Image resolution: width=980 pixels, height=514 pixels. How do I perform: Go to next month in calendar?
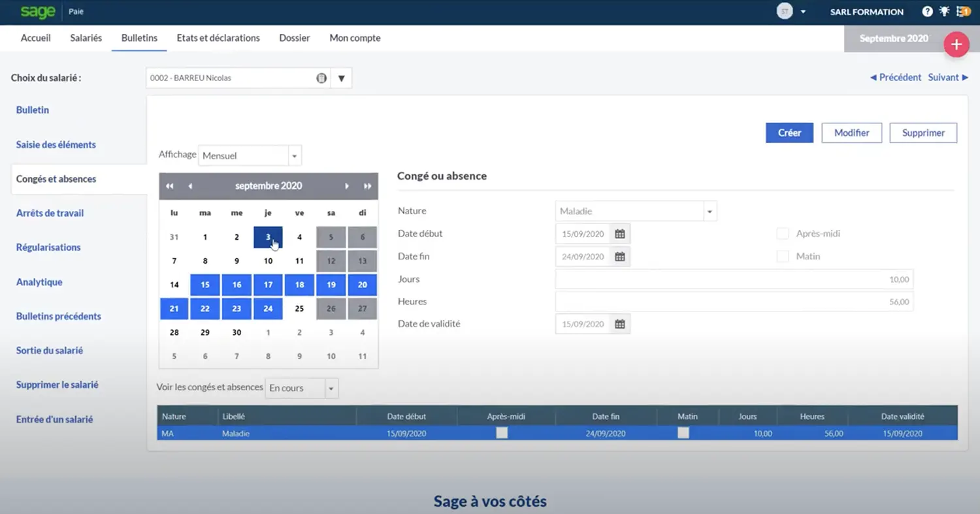(x=347, y=186)
